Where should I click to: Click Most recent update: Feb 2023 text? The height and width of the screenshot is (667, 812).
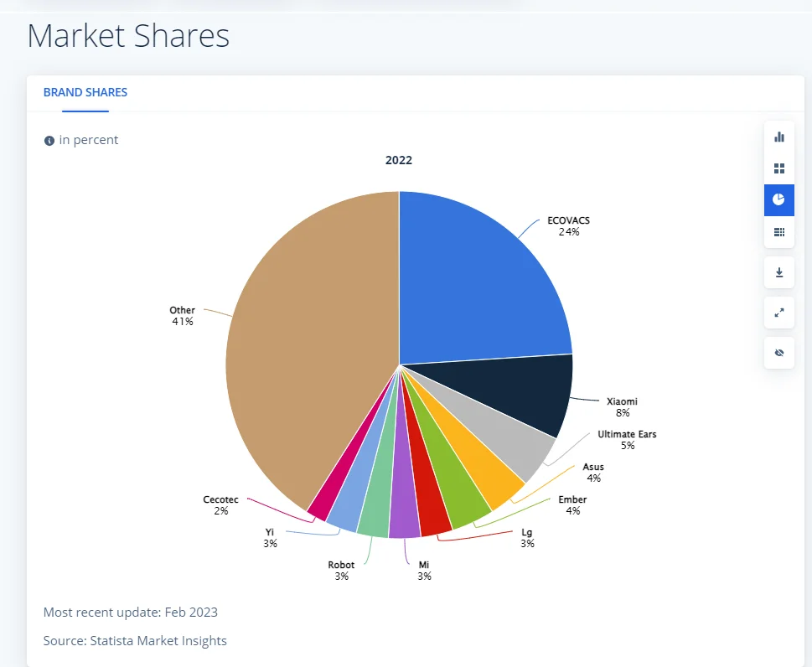131,612
